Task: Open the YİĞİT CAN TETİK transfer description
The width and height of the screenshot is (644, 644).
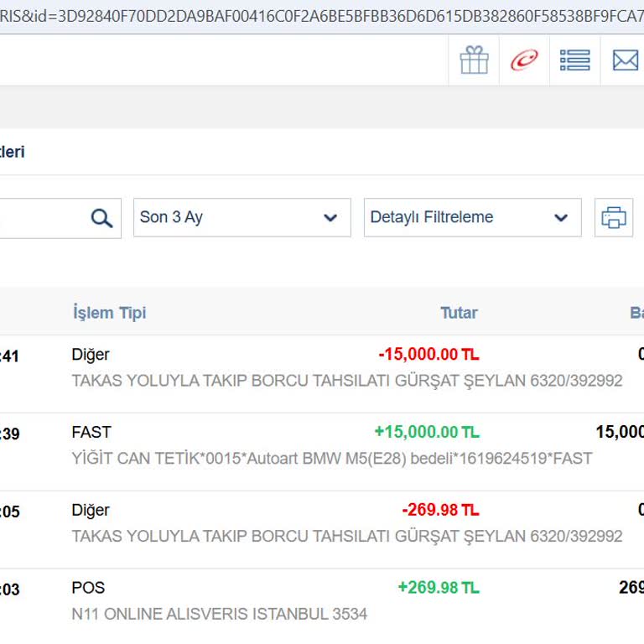Action: pyautogui.click(x=332, y=459)
